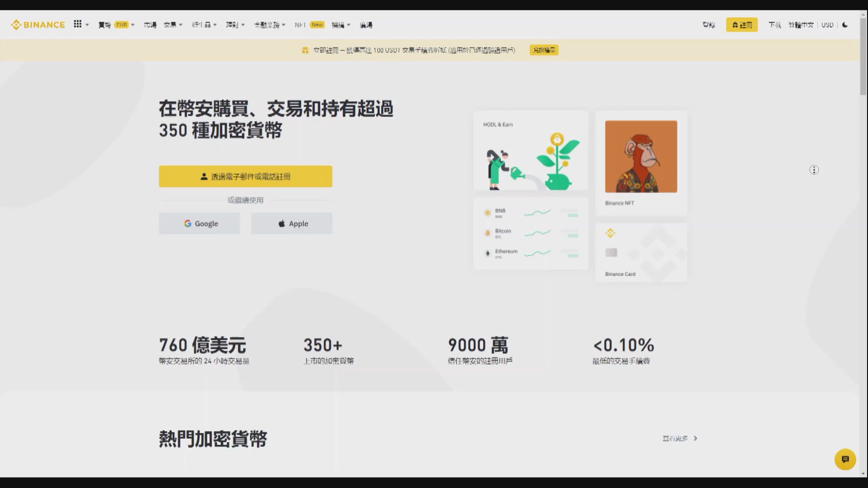Click the download icon
Screen dimensions: 868x488
pos(774,24)
